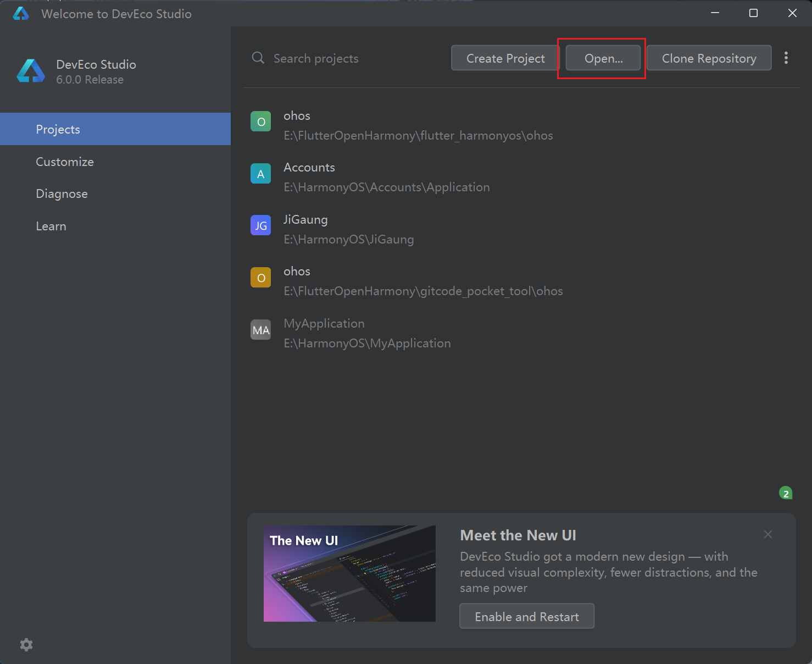Image resolution: width=812 pixels, height=664 pixels.
Task: Open project at E:\FlutterOpenHarmony\flutter_harmonyos\ohos
Action: tap(418, 136)
